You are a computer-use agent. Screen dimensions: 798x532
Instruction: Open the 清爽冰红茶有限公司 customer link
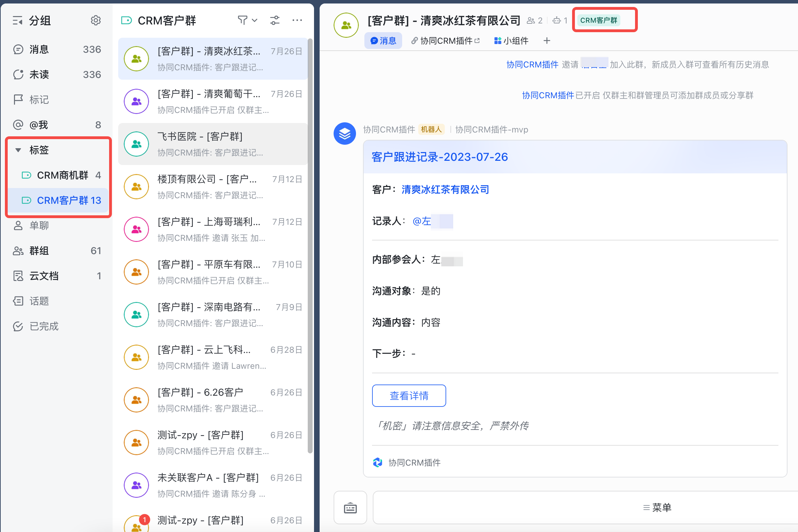(x=445, y=189)
